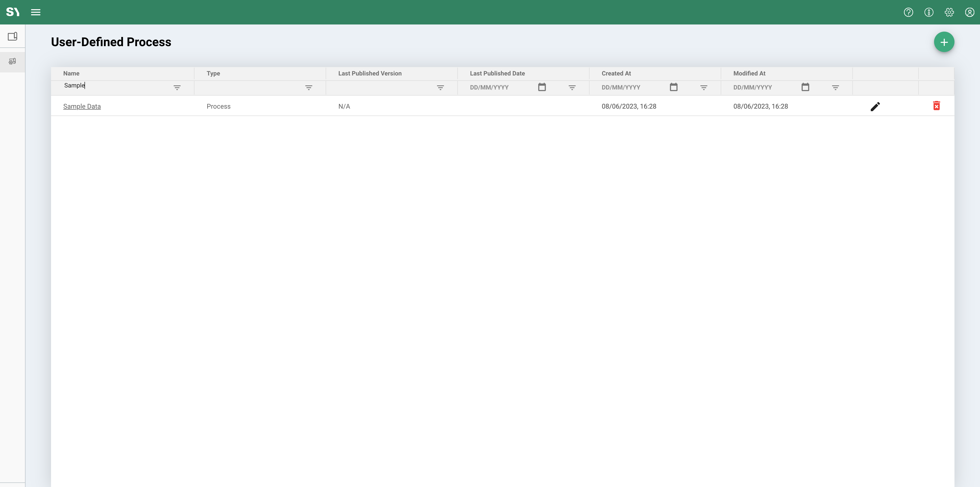This screenshot has width=980, height=487.
Task: Open the Last Published Date calendar picker
Action: (x=542, y=87)
